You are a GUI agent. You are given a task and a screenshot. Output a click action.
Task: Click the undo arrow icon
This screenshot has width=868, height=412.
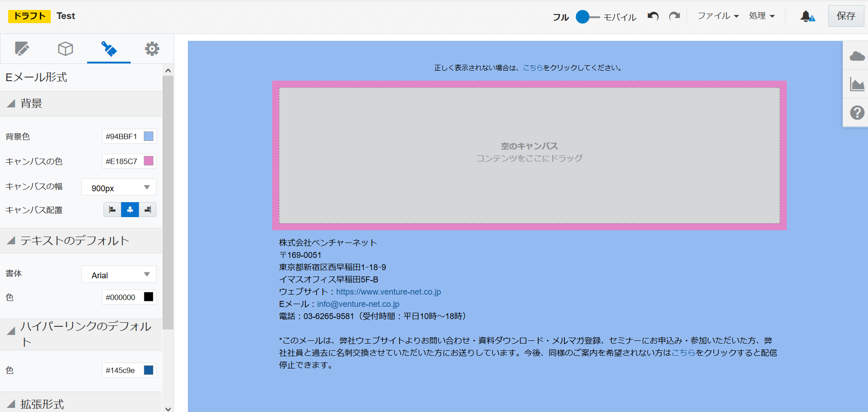(x=653, y=16)
